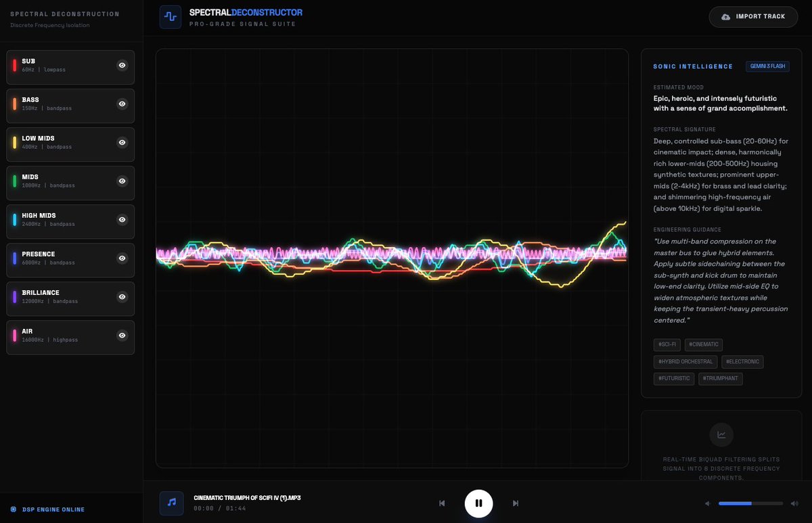Select the #FUTURISTIC tag

674,378
